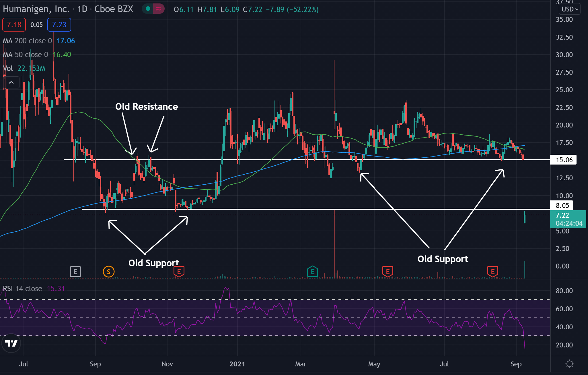Click the 1D interval label
The image size is (588, 375).
tap(82, 9)
